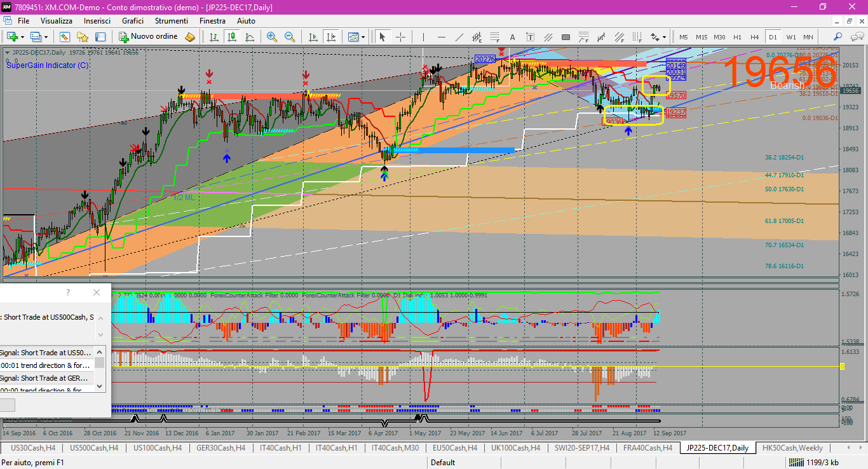Open the Grafici menu
868x469 pixels.
[x=133, y=21]
